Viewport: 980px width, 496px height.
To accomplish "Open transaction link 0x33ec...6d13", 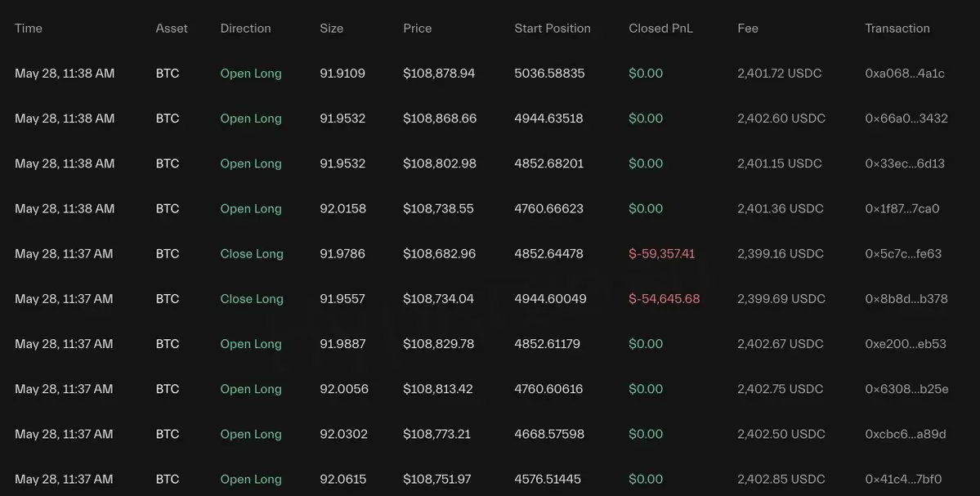I will pos(904,163).
